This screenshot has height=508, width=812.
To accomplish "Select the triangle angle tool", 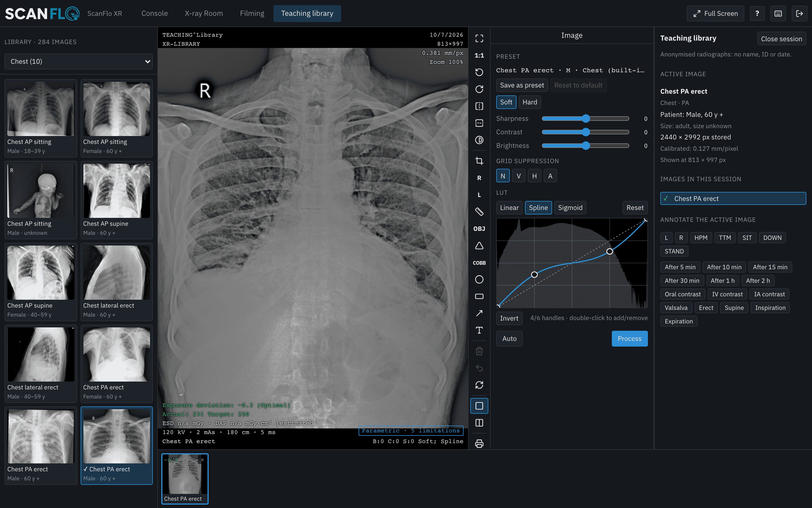I will (479, 246).
